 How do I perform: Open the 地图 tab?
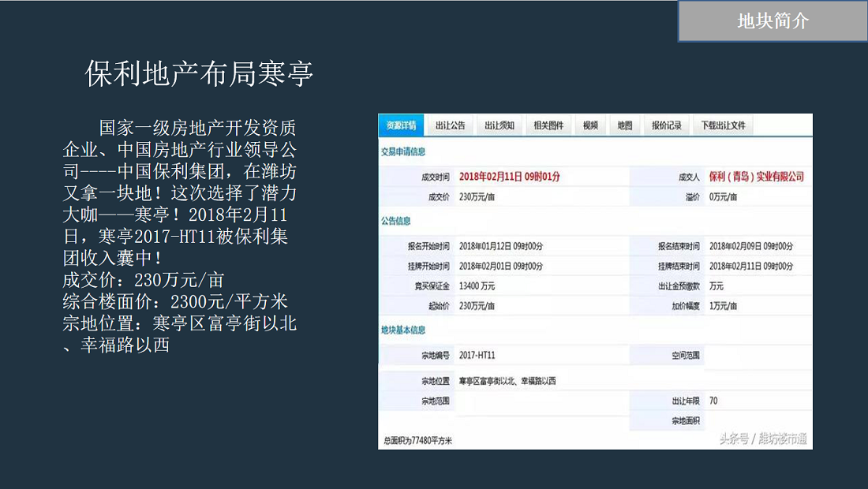625,125
